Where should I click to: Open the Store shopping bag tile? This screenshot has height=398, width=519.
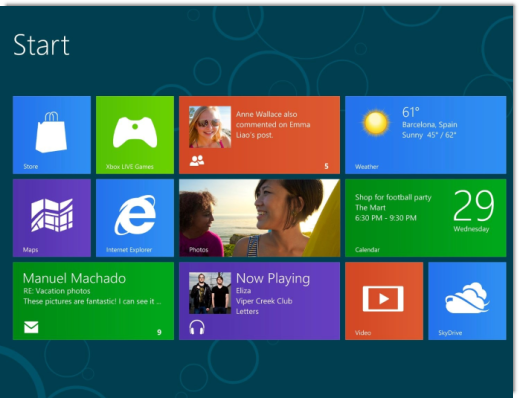tap(52, 135)
